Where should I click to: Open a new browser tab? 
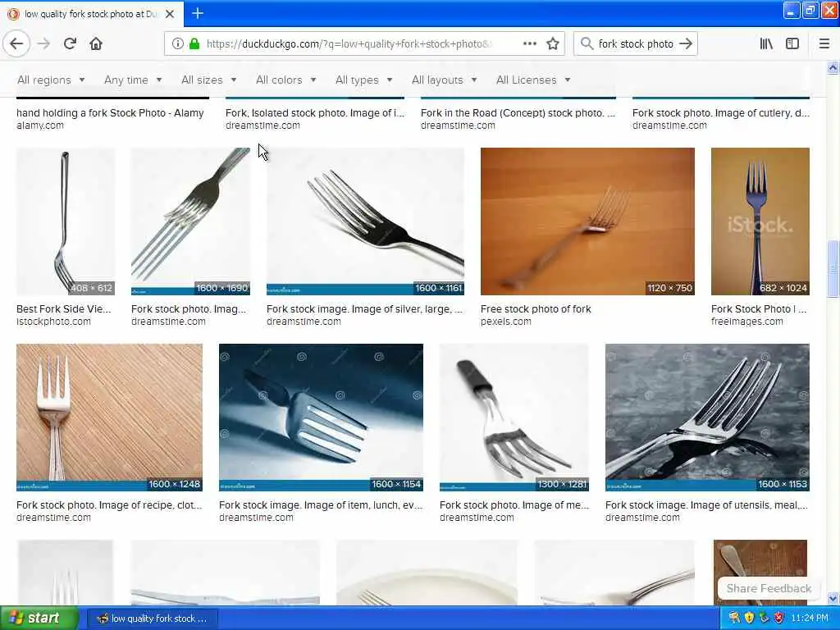(197, 13)
